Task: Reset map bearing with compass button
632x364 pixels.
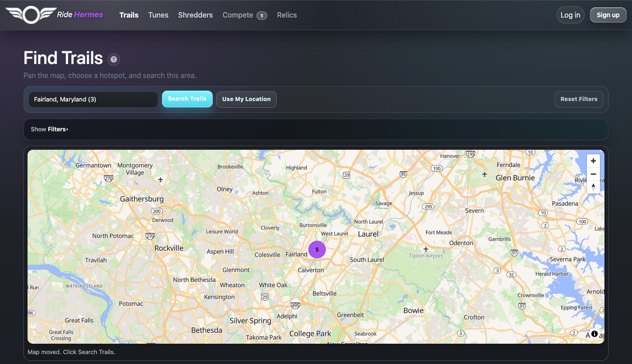Action: point(593,187)
